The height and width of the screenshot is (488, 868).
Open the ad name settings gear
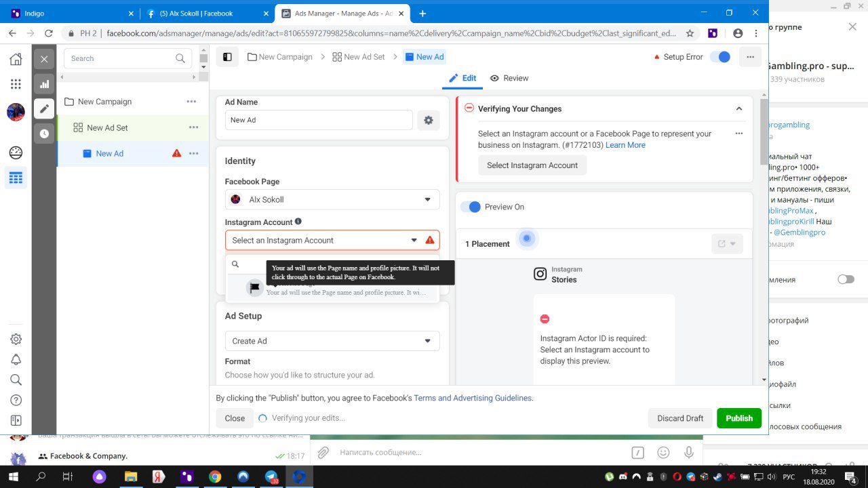[x=429, y=120]
